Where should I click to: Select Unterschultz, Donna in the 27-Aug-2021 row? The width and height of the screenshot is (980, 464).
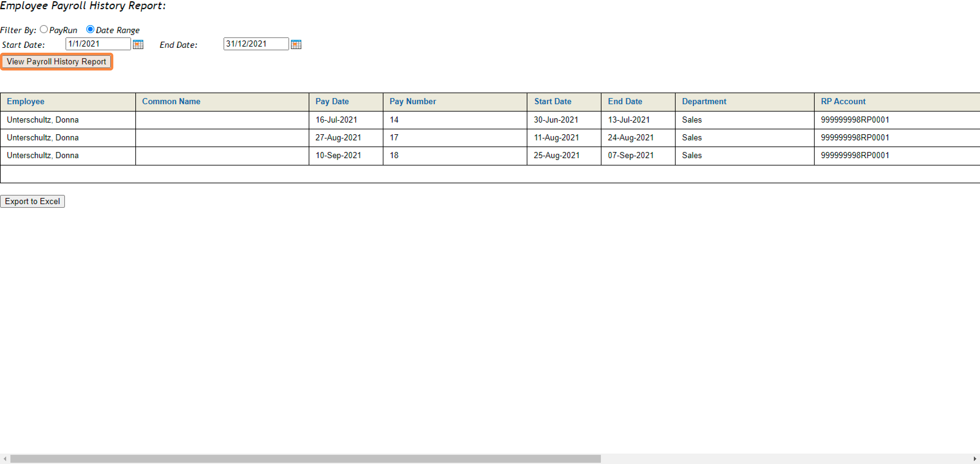point(43,138)
